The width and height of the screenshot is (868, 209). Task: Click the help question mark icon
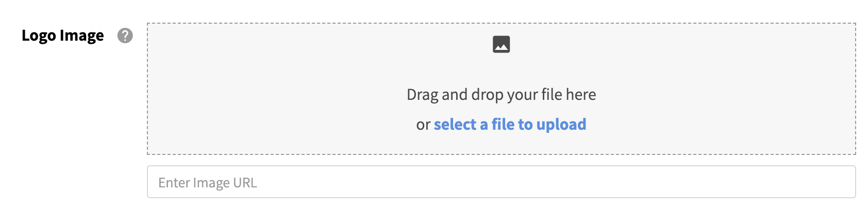125,36
